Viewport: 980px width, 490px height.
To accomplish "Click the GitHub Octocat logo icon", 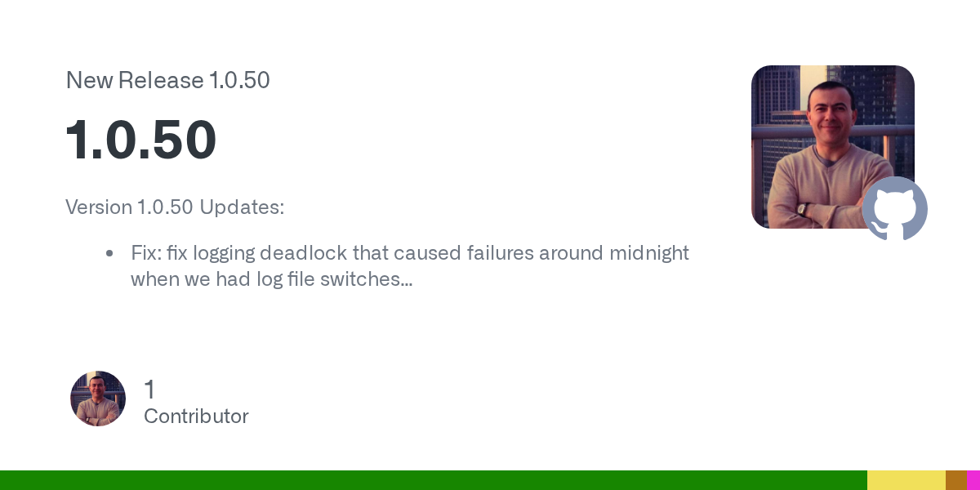I will click(x=895, y=209).
